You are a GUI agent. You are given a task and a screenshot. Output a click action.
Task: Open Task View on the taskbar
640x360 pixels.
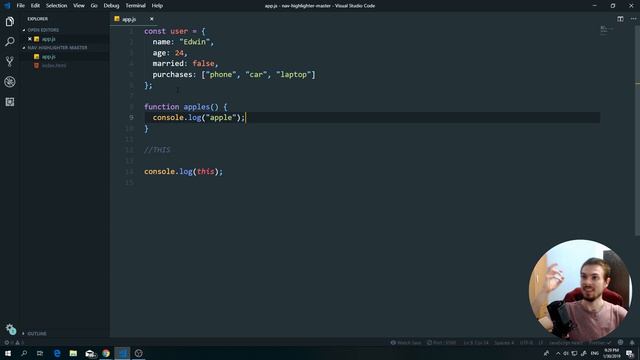pyautogui.click(x=40, y=353)
